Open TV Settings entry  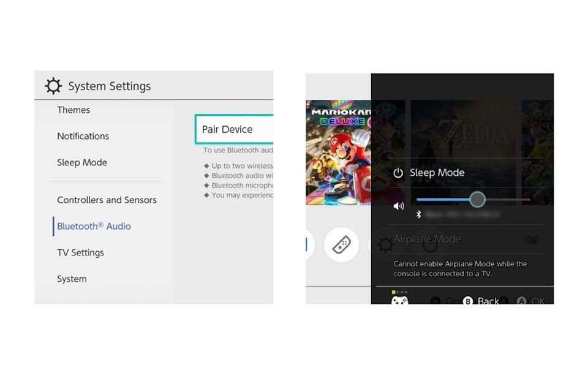[x=80, y=252]
